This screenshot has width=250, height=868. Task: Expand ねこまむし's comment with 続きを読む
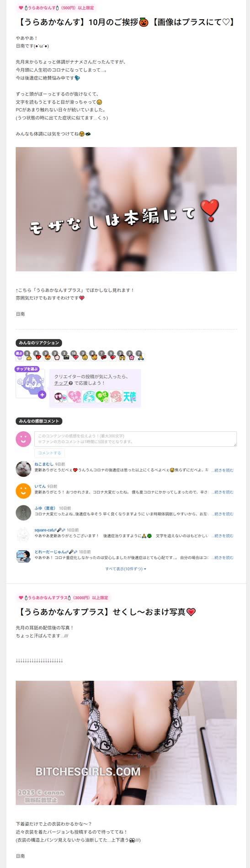click(223, 470)
